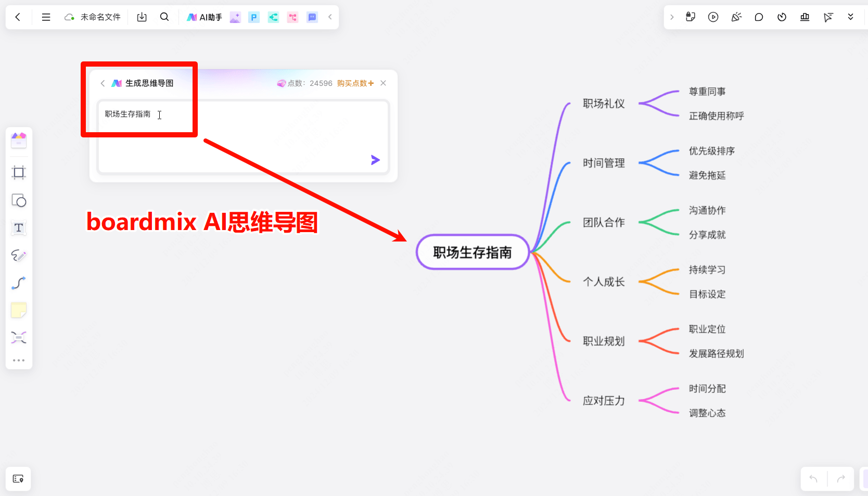Image resolution: width=868 pixels, height=496 pixels.
Task: Open search with the magnifier icon
Action: pos(164,17)
